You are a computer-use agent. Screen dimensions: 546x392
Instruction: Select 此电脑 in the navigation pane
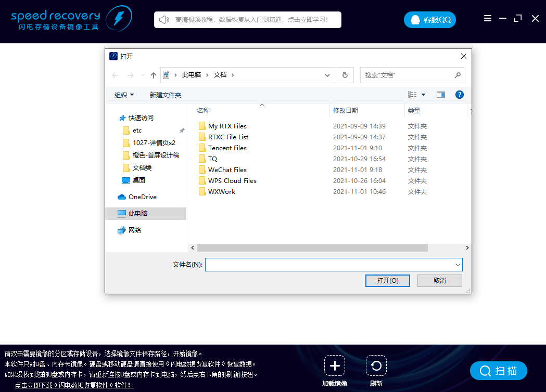point(146,214)
